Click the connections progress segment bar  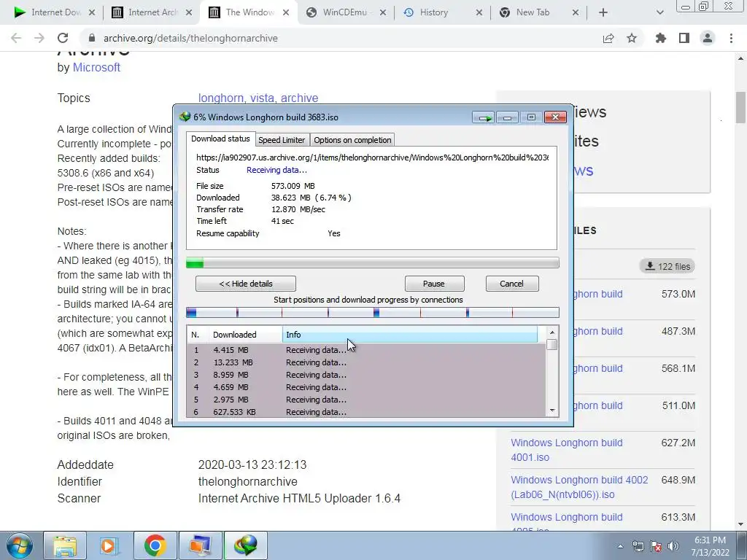tap(373, 312)
